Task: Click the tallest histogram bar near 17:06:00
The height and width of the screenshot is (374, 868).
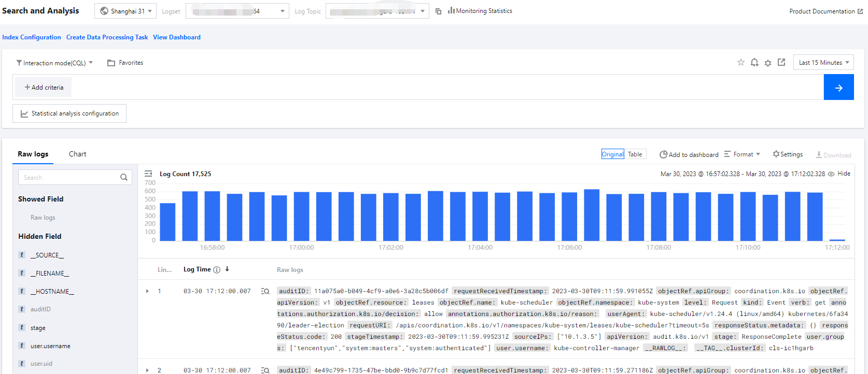Action: tap(592, 215)
